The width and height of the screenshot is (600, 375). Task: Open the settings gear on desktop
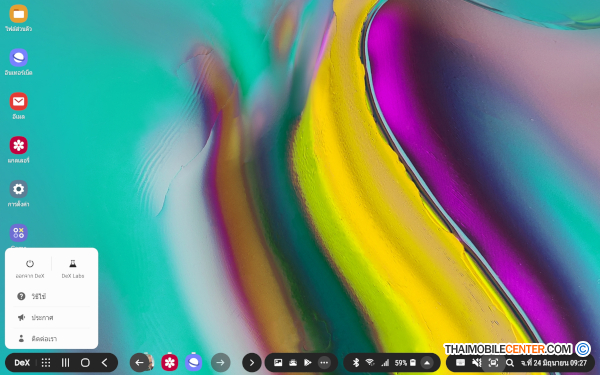click(x=18, y=193)
